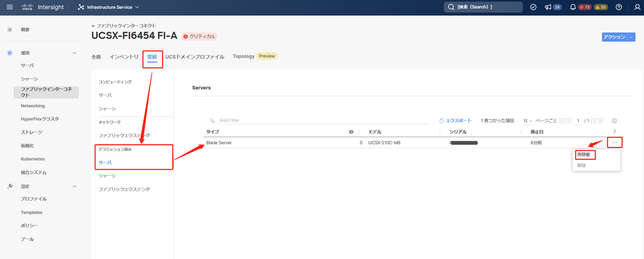Open the ellipsis actions for Blade Server row
644x259 pixels.
click(x=614, y=142)
